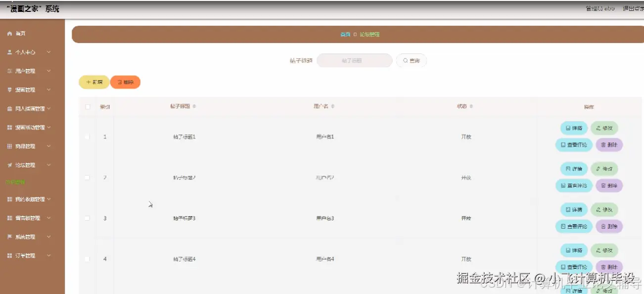Sort table by 用户名 column arrows
The height and width of the screenshot is (294, 644).
point(333,107)
